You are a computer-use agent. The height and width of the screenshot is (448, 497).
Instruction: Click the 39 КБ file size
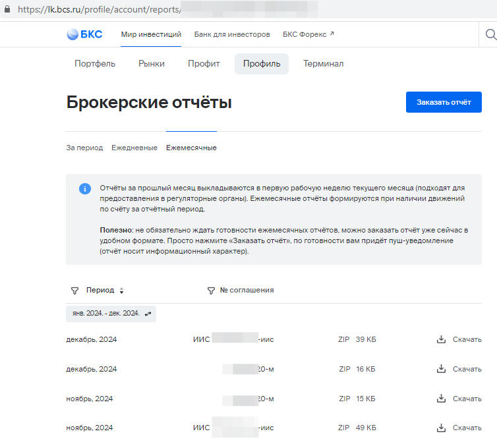point(366,339)
